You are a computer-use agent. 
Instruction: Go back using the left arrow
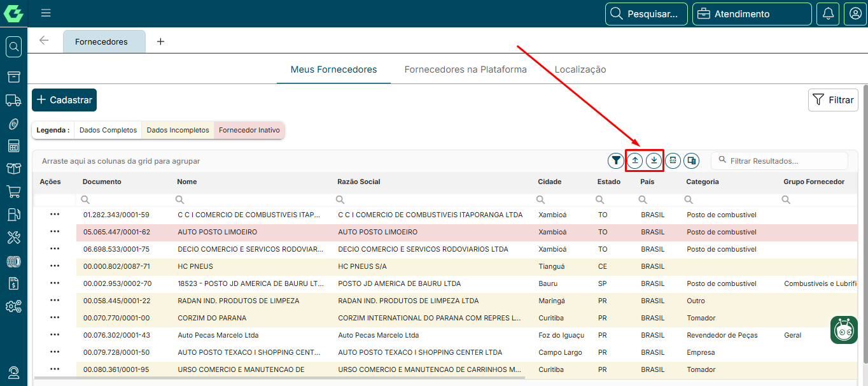44,41
